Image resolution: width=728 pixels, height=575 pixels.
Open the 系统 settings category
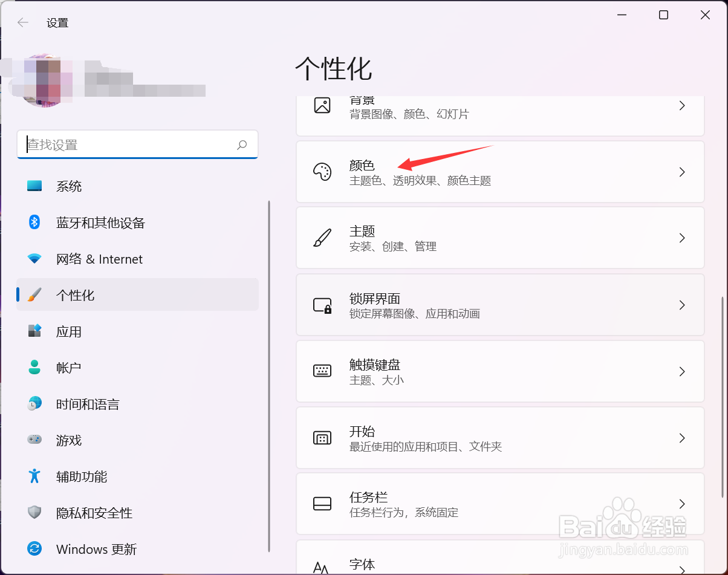point(69,186)
